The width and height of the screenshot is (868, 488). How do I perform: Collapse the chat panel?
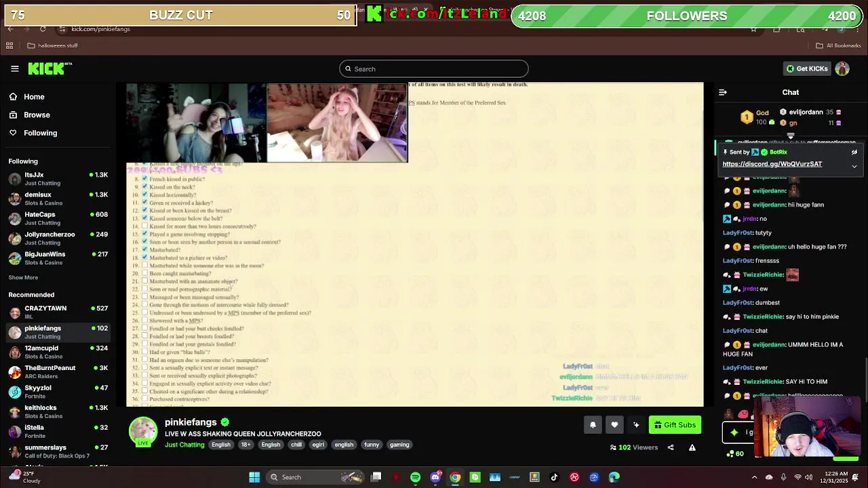coord(723,92)
